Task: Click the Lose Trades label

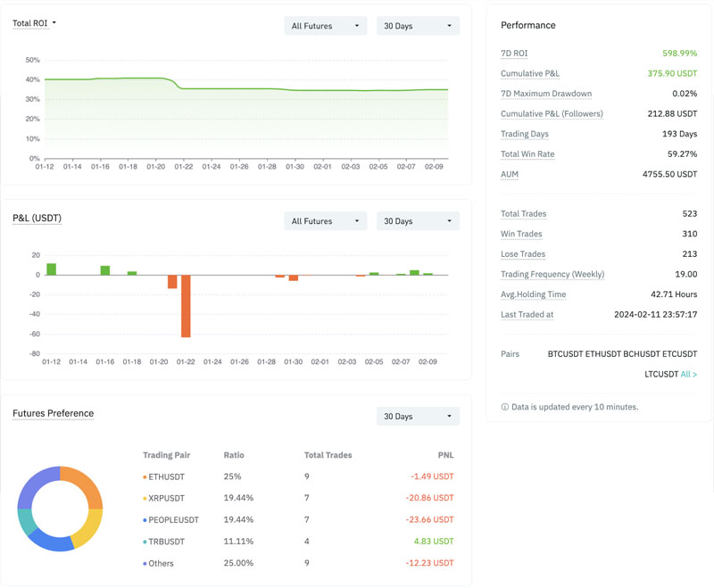Action: (523, 254)
